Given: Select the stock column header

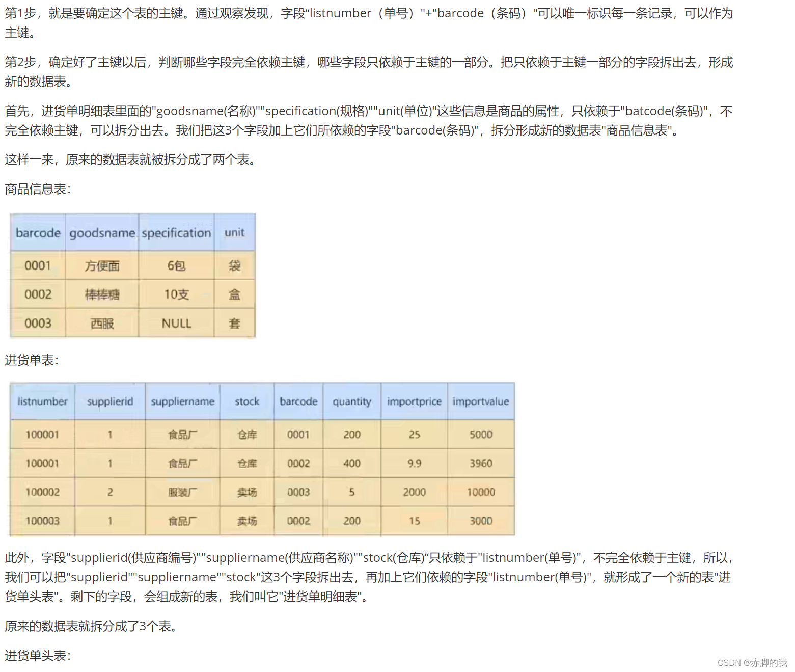Looking at the screenshot, I should 246,401.
